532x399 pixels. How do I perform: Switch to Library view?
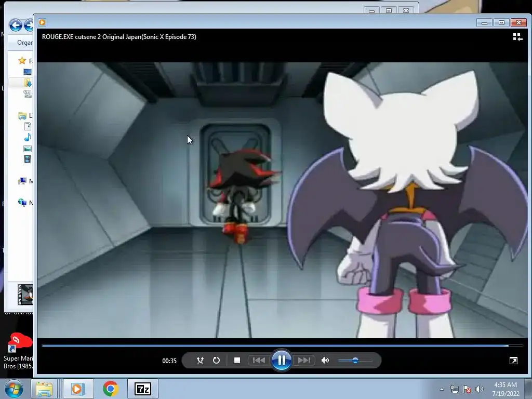(x=517, y=37)
